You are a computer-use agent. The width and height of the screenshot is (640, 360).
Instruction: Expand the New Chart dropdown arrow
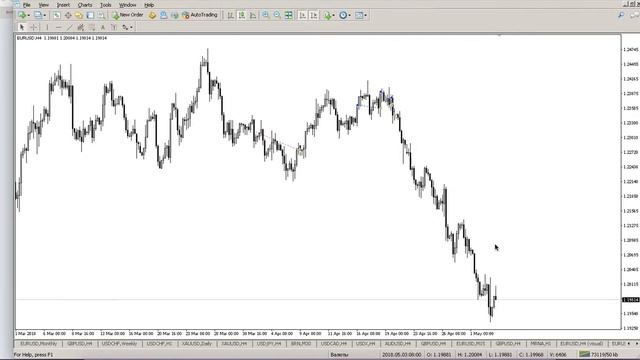[x=28, y=16]
